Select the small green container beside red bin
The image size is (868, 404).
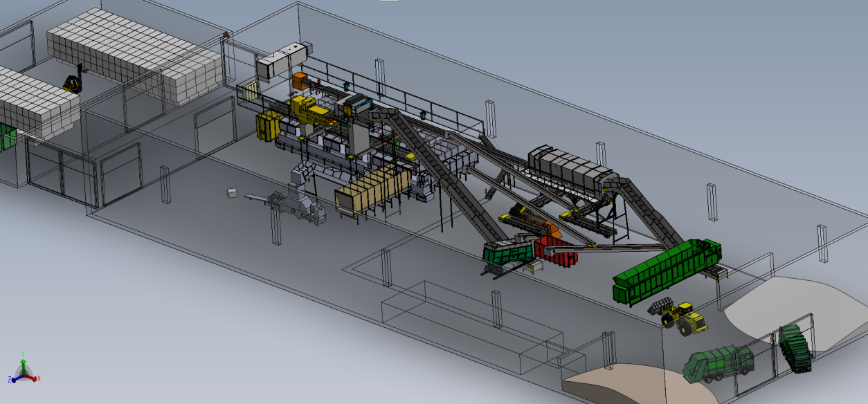(x=509, y=250)
